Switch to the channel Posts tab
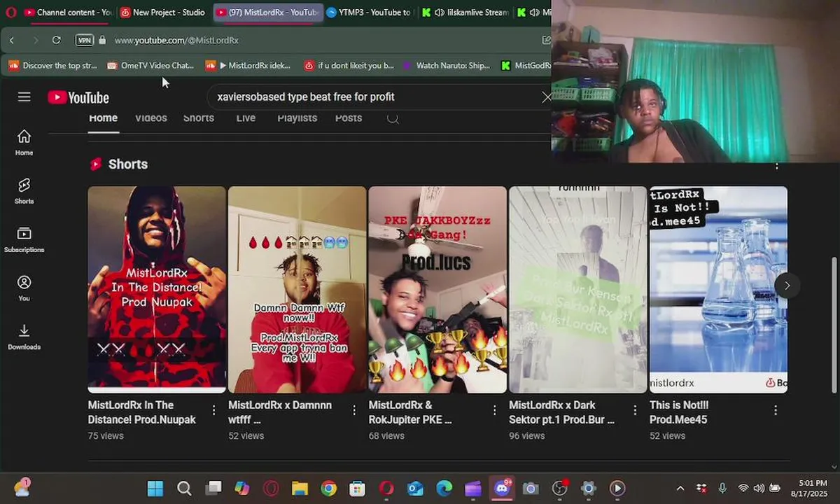This screenshot has width=840, height=504. [349, 118]
